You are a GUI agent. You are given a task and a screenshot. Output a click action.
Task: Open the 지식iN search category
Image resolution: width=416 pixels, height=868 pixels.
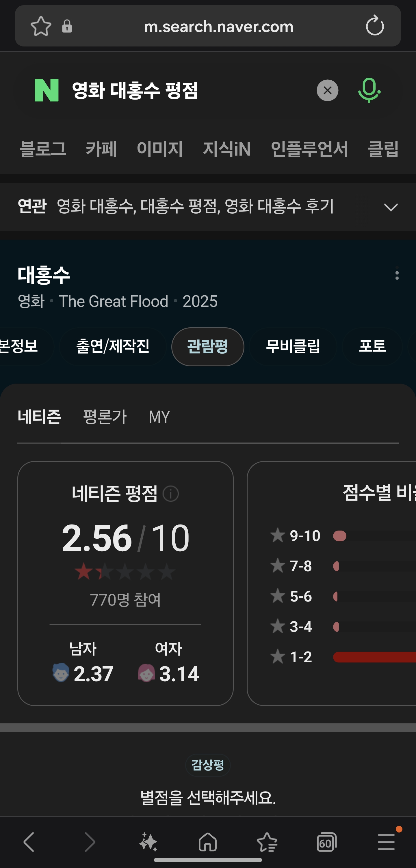point(227,149)
